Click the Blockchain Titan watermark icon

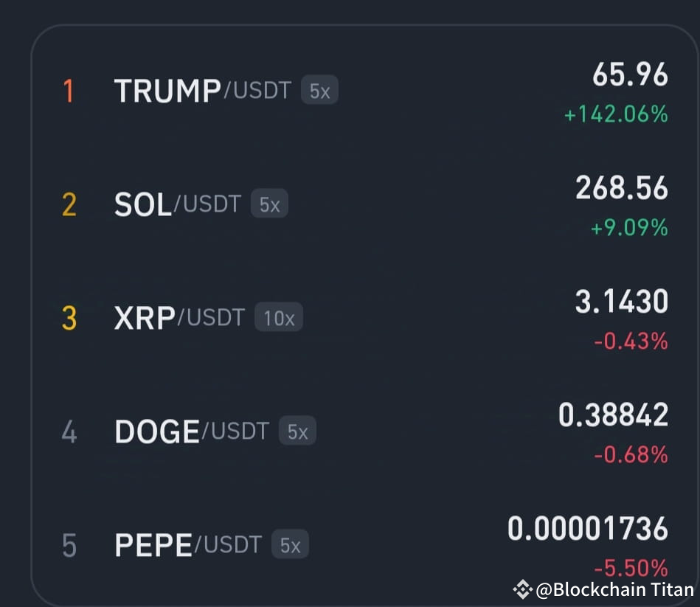tap(524, 590)
